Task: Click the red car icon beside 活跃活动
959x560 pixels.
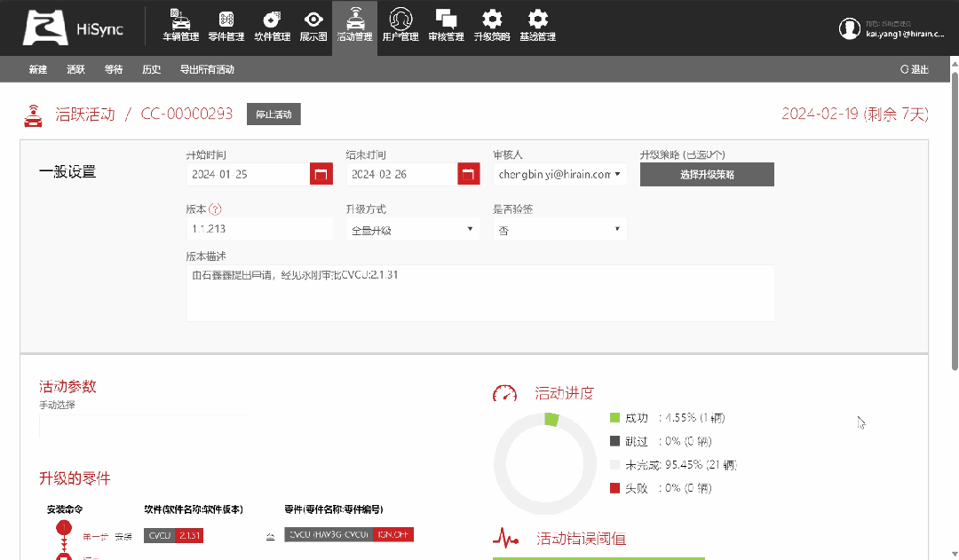Action: [33, 115]
